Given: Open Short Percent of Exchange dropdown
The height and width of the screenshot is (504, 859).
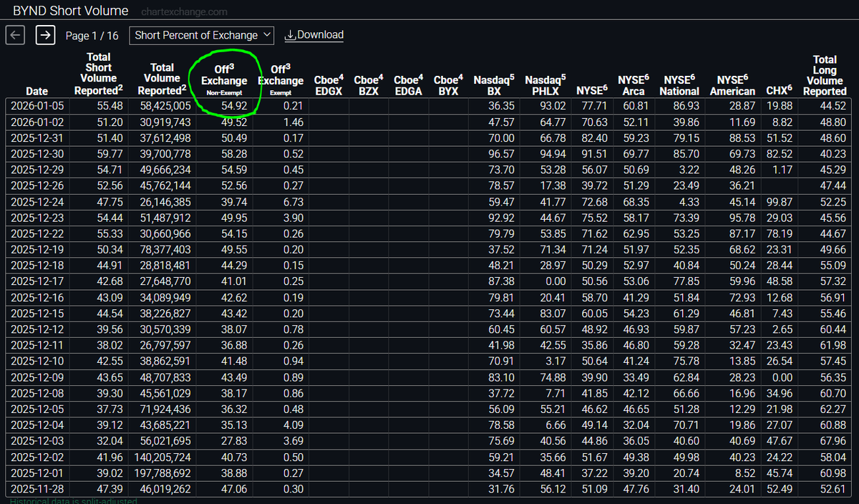Looking at the screenshot, I should click(202, 35).
